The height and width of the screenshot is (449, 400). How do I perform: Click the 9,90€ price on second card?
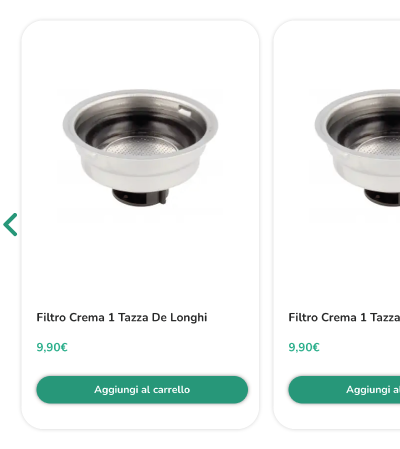pyautogui.click(x=304, y=347)
